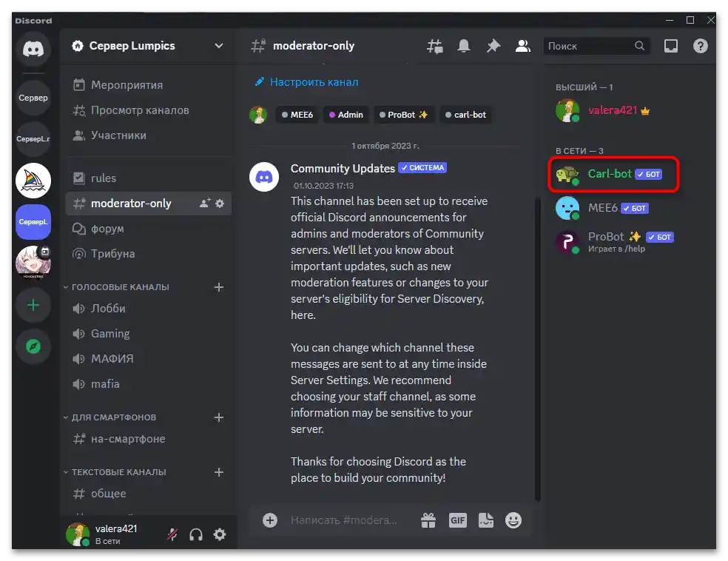Open the Threads icon in channel header
Screen dimensions: 728x561
[434, 46]
